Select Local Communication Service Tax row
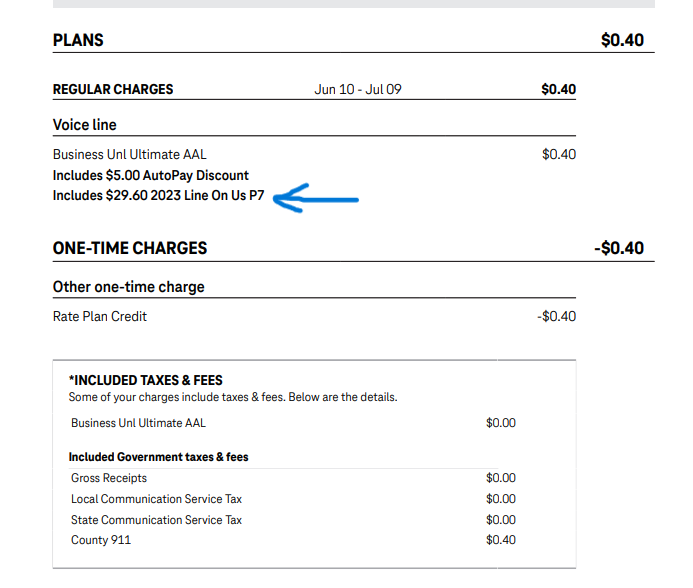This screenshot has height=588, width=693. [x=293, y=499]
